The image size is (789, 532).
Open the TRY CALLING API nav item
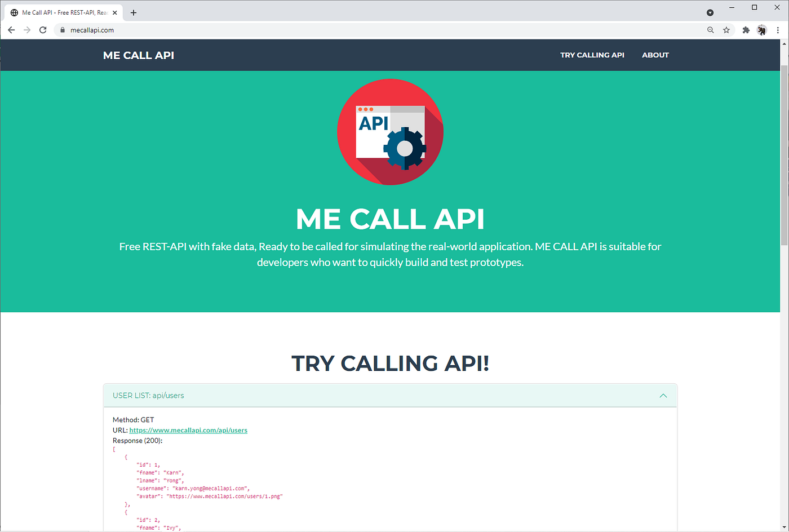click(x=592, y=55)
